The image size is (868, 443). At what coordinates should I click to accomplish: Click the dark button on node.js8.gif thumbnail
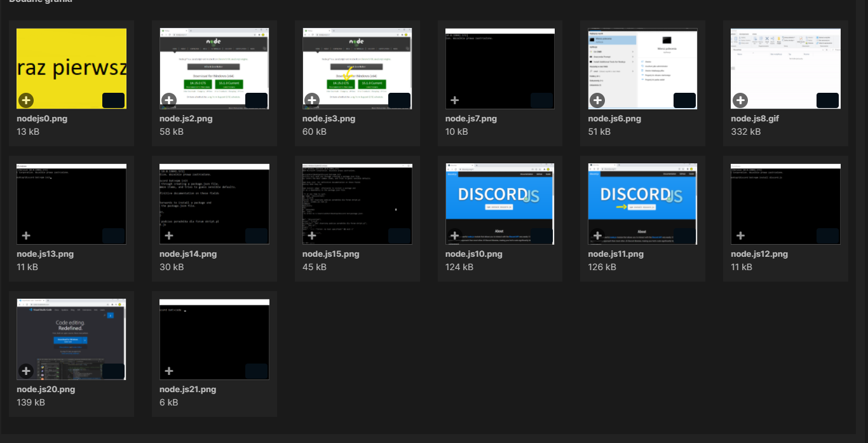pyautogui.click(x=827, y=100)
